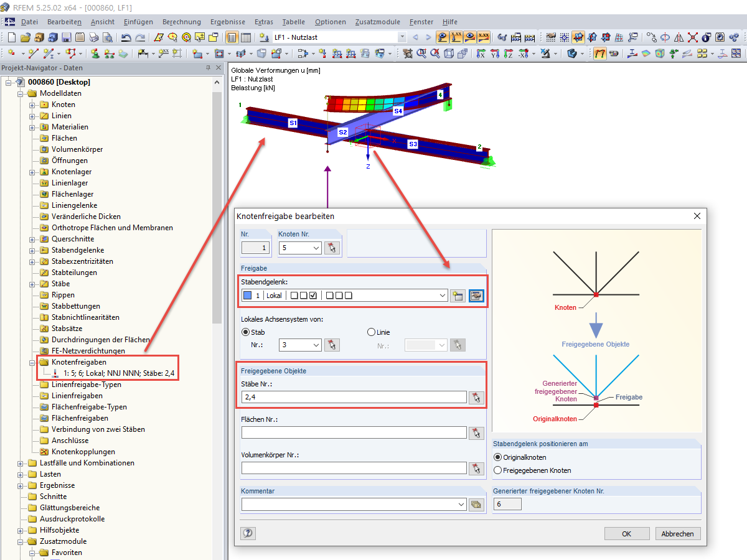
Task: Open comment library icon beside Kommentar
Action: [x=477, y=505]
